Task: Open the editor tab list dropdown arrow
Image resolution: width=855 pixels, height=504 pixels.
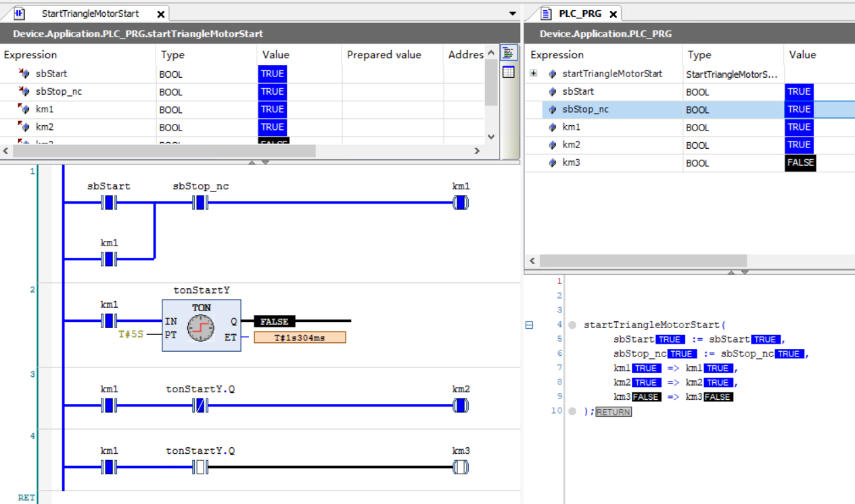Action: (x=513, y=14)
